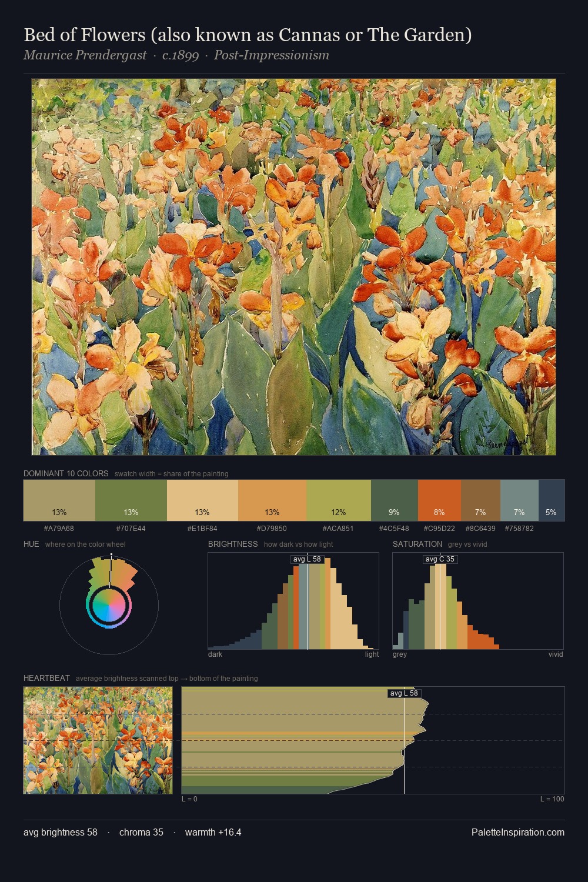Click the 'light' brightness axis label
Viewport: 588px width, 882px height.
click(372, 654)
